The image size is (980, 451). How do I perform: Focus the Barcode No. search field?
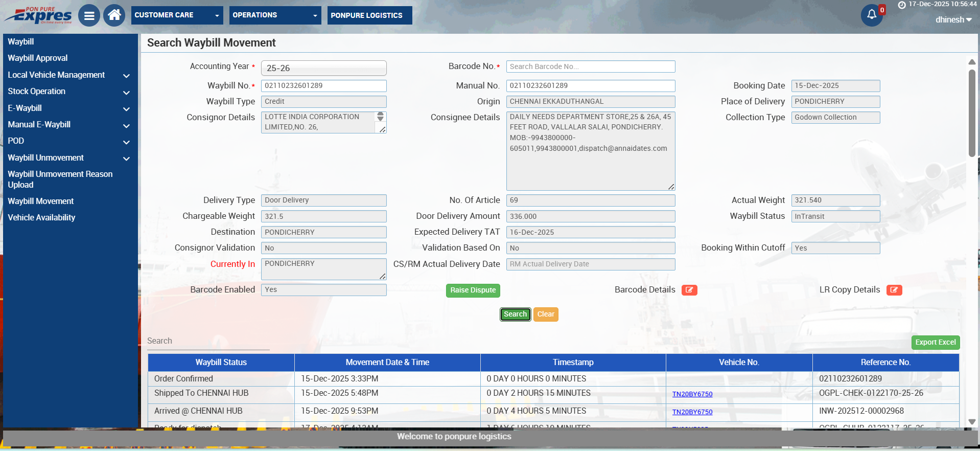[590, 66]
